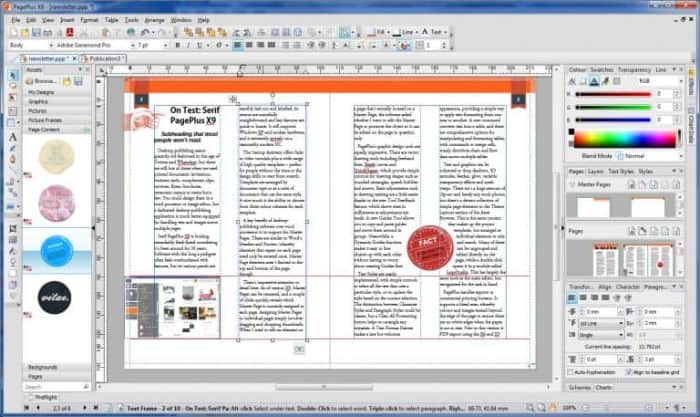Open the Graphics asset category
This screenshot has width=700, height=417.
pos(57,102)
